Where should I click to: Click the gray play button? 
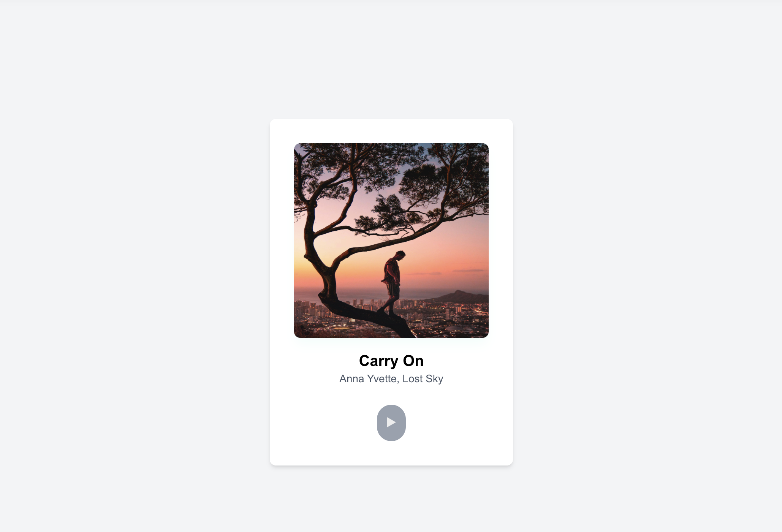click(x=391, y=423)
